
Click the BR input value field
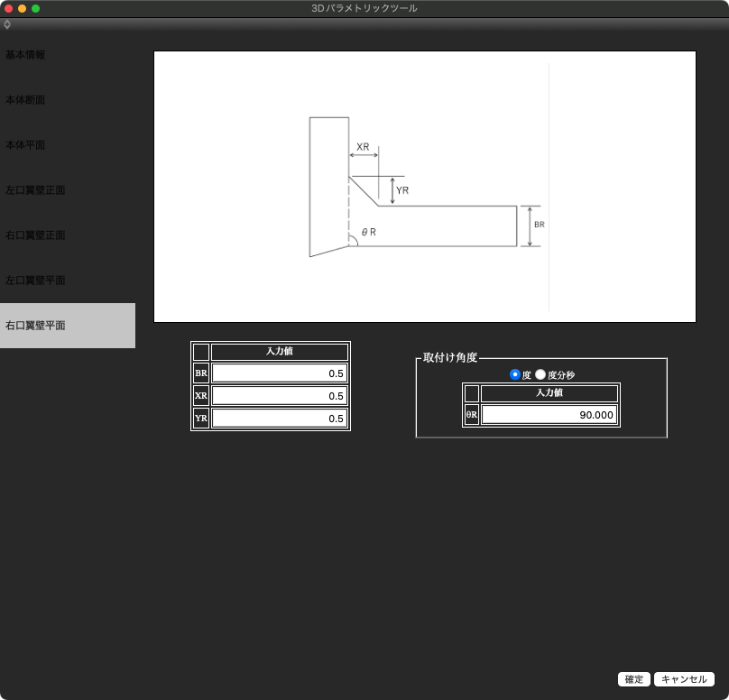coord(280,373)
